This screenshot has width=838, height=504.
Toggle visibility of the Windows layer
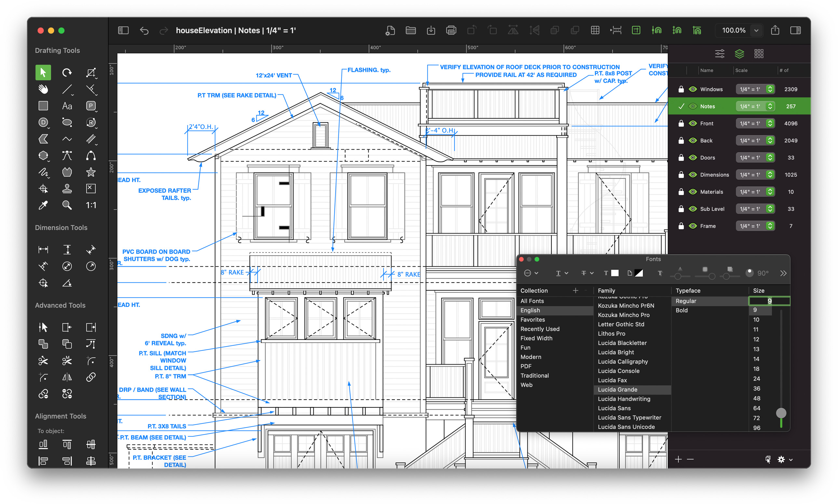[x=693, y=89]
